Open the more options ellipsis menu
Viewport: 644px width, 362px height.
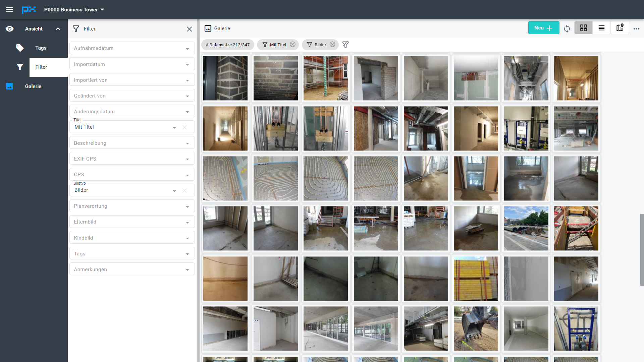click(x=636, y=29)
